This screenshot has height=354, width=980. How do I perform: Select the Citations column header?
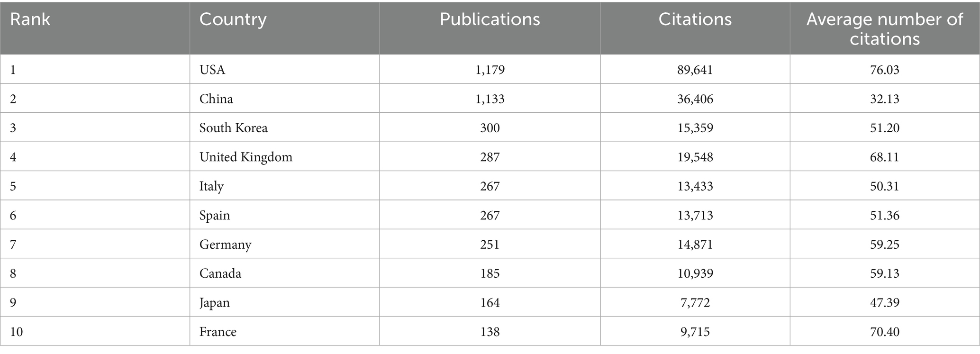pos(695,19)
